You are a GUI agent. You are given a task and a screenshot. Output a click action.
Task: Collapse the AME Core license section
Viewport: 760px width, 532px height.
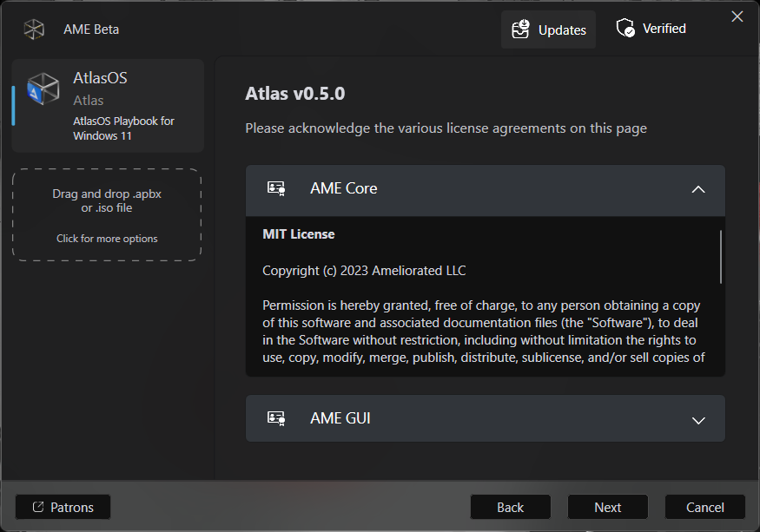click(697, 189)
